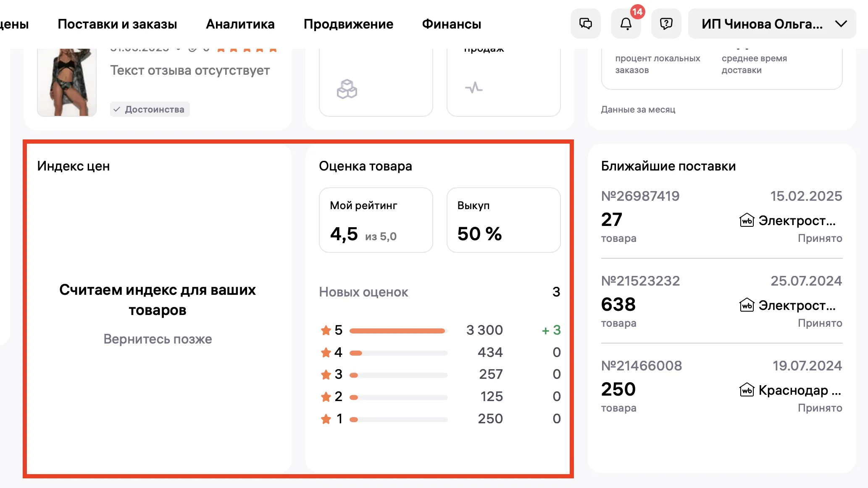Open the Поставки и заказы menu

click(x=117, y=24)
